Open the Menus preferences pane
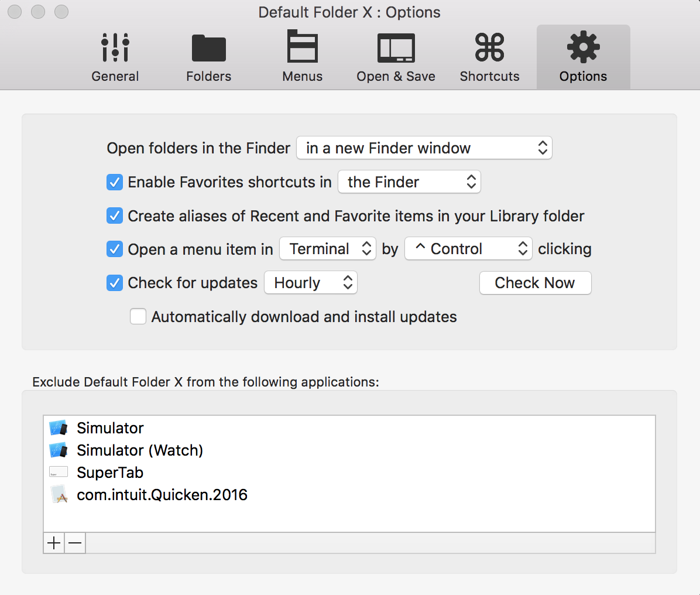The image size is (700, 595). click(x=302, y=57)
